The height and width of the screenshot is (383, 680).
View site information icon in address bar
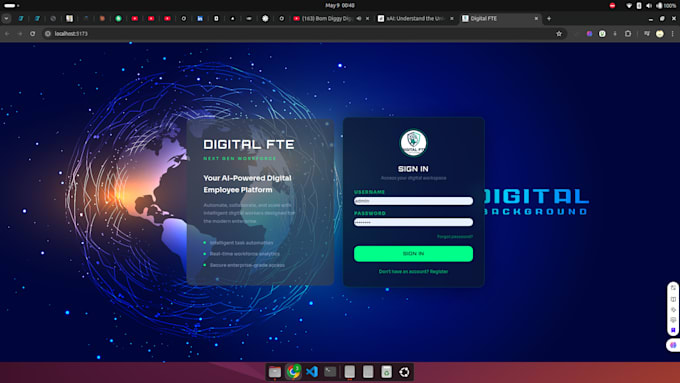coord(48,33)
